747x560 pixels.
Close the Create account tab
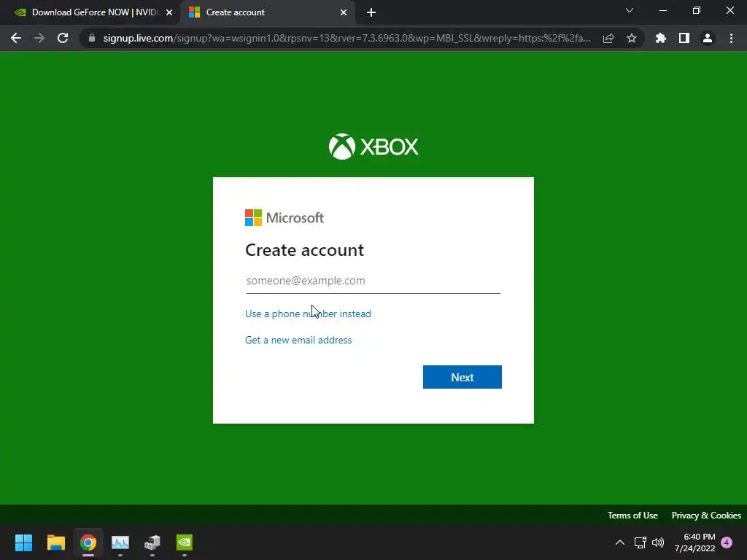(x=344, y=12)
